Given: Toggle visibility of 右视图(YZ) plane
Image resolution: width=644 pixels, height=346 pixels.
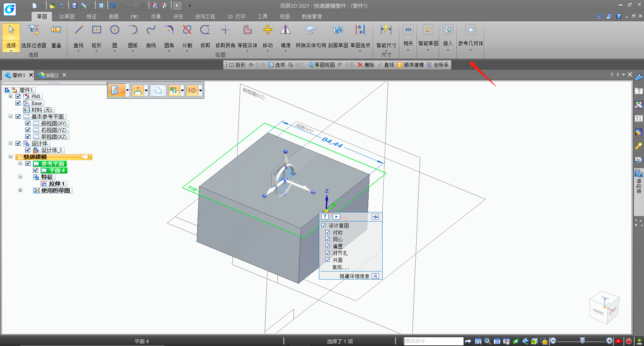Looking at the screenshot, I should click(28, 130).
